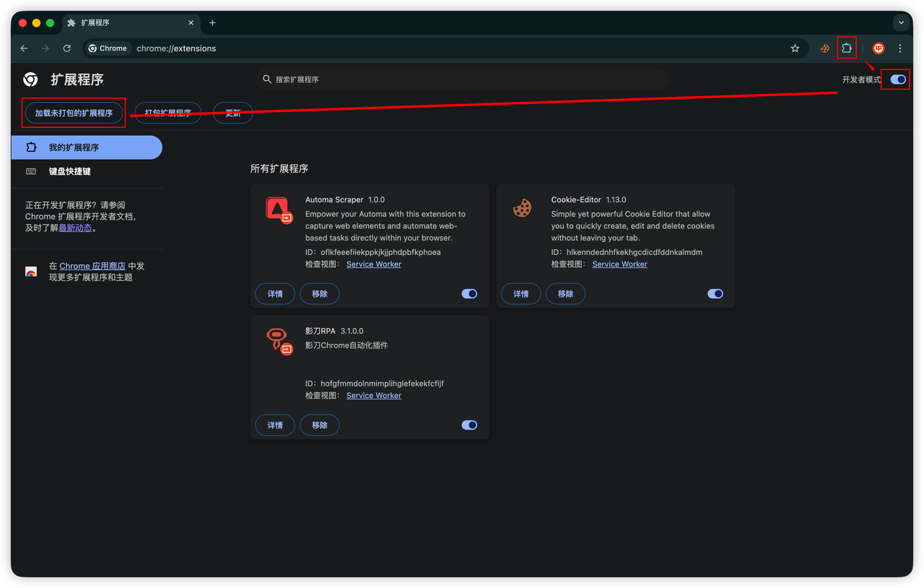Open Chrome three-dot menu
This screenshot has width=924, height=588.
[899, 48]
